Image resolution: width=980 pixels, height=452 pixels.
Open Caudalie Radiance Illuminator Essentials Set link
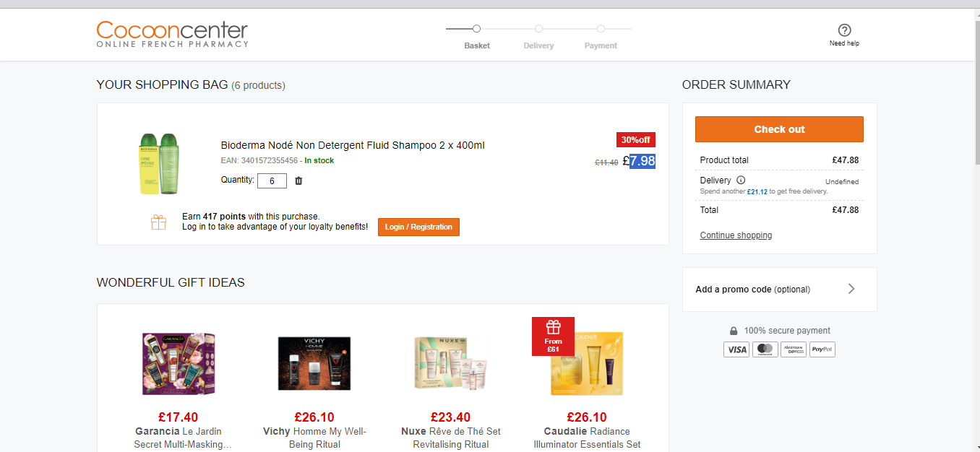[587, 438]
